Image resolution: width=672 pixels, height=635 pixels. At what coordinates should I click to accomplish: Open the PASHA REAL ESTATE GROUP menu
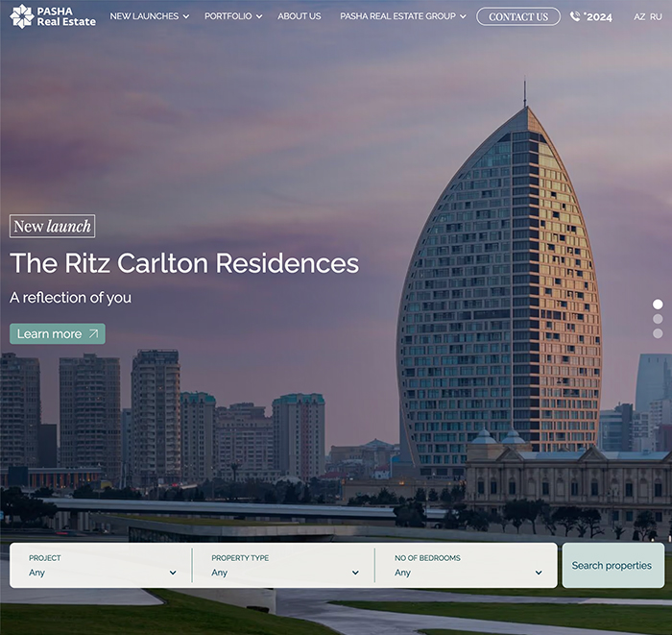397,16
